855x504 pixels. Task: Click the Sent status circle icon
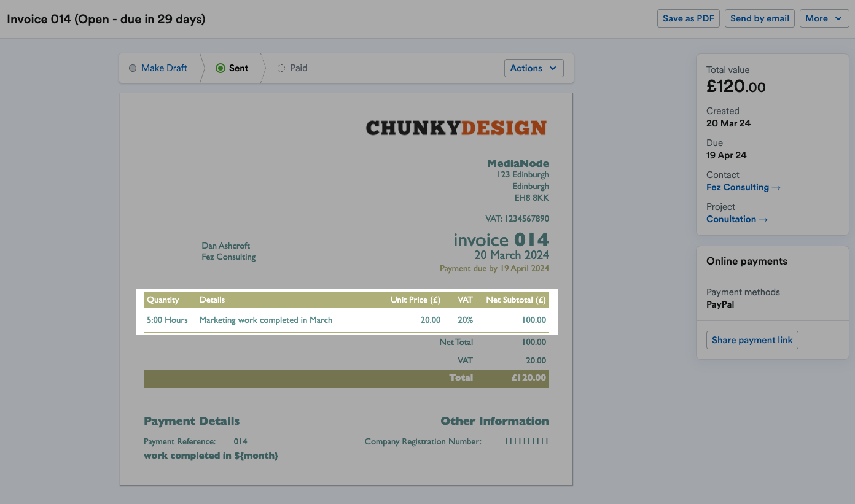pos(220,68)
